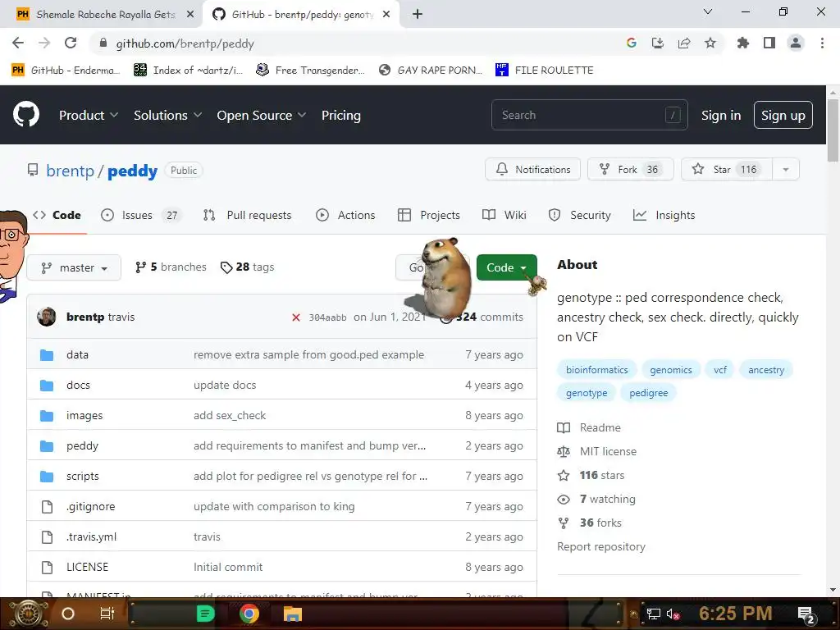This screenshot has width=840, height=630.
Task: Open the FILE ROULETTE bookmark
Action: (x=545, y=70)
